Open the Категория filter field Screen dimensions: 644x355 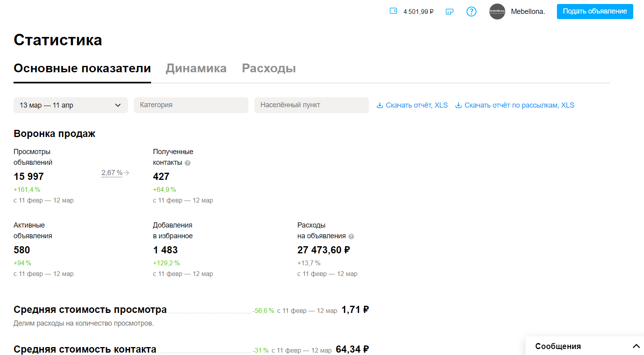pyautogui.click(x=191, y=105)
